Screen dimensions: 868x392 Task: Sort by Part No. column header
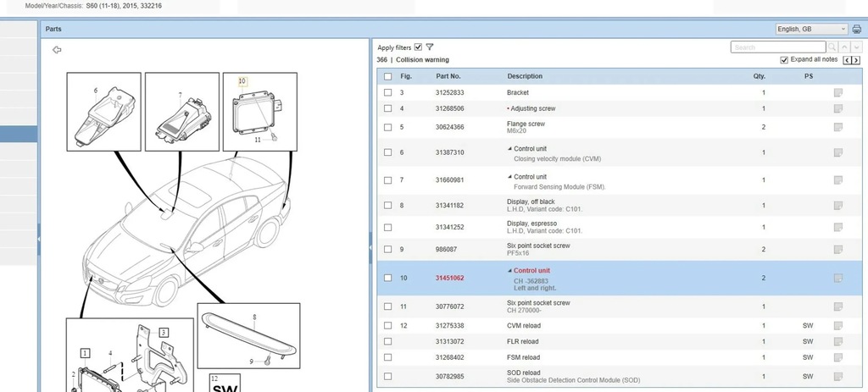[x=448, y=76]
